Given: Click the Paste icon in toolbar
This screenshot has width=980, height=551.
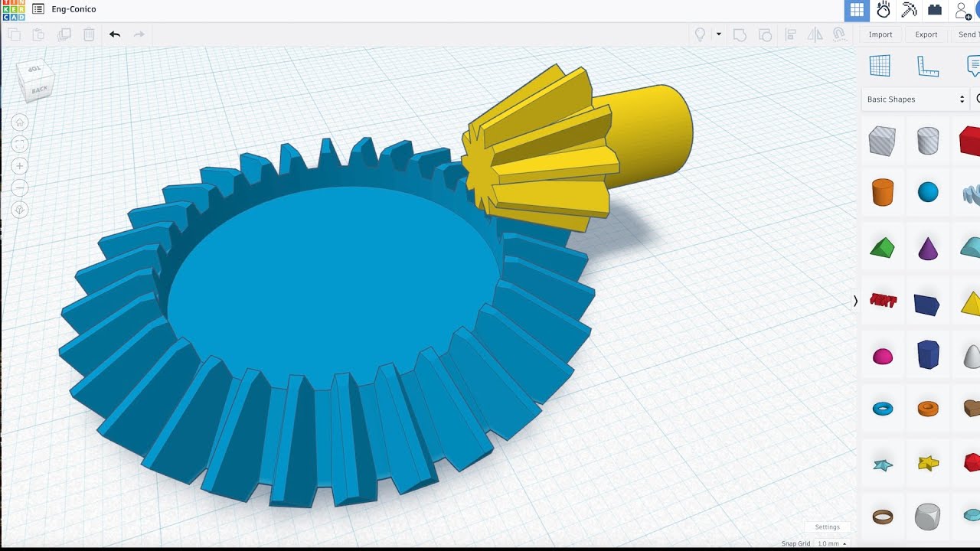Looking at the screenshot, I should click(38, 34).
